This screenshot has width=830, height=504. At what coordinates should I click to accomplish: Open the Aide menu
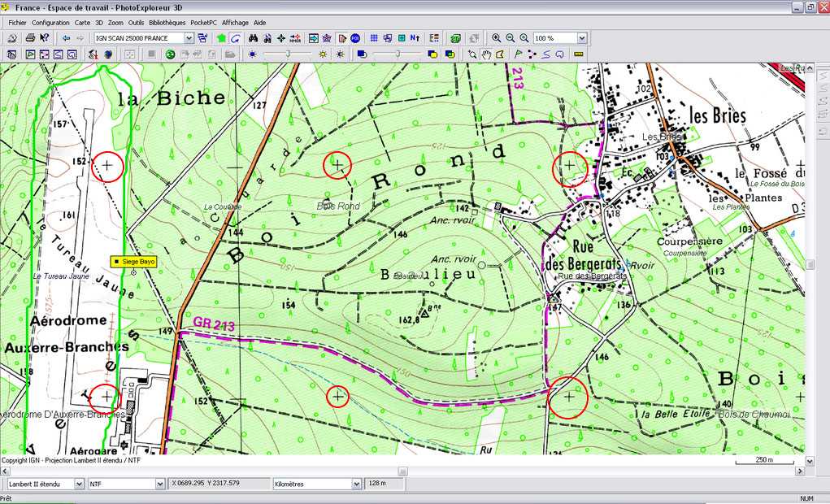[260, 23]
